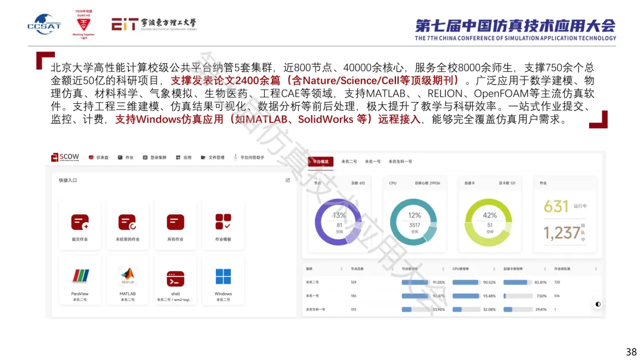Open the 登录集群 menu
Image resolution: width=644 pixels, height=363 pixels.
pos(154,158)
